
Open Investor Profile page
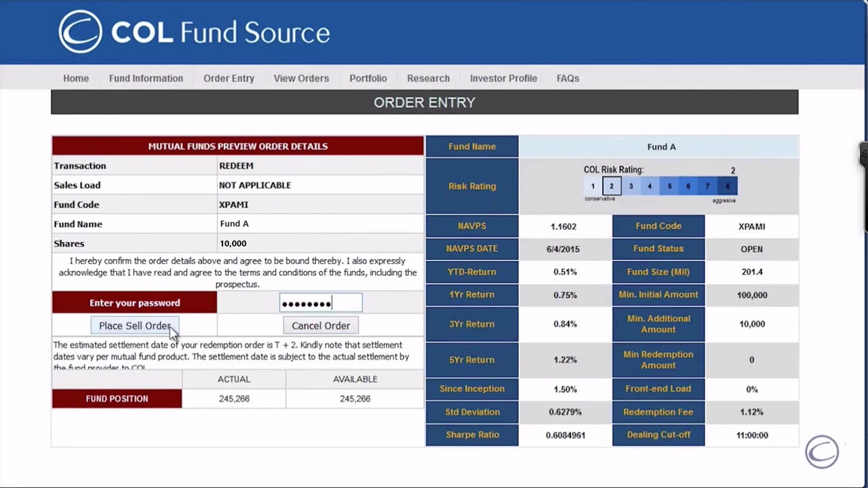[x=503, y=78]
